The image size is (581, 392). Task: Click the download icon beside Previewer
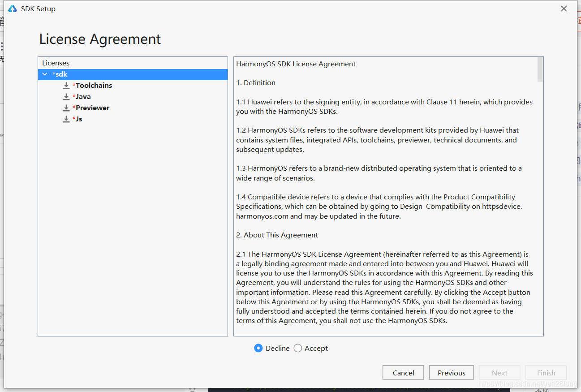point(66,108)
